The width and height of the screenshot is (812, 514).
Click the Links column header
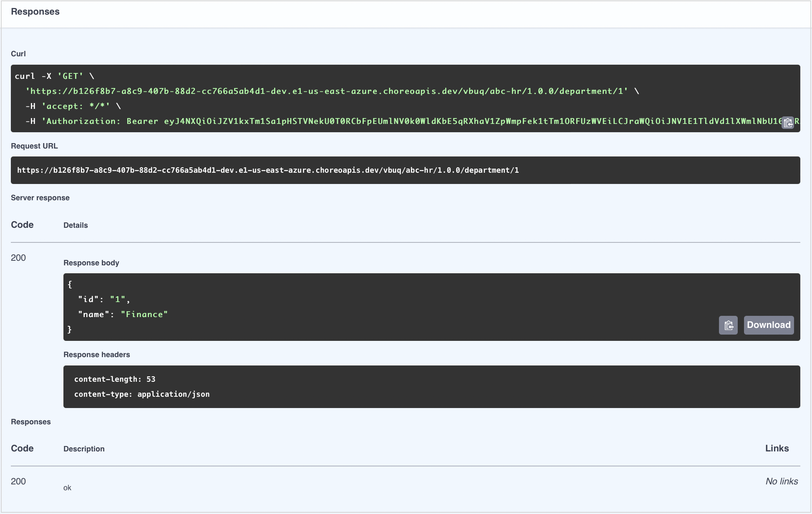pos(777,448)
